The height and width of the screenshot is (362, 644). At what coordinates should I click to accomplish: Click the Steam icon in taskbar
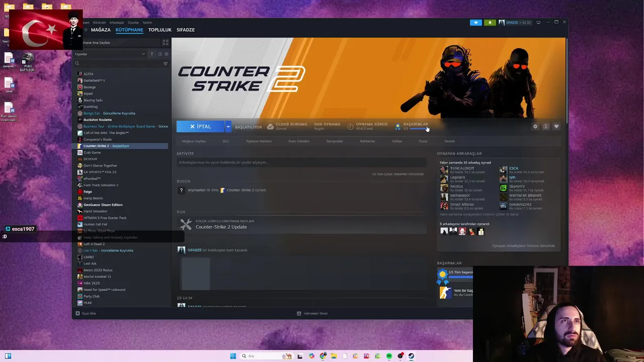411,356
